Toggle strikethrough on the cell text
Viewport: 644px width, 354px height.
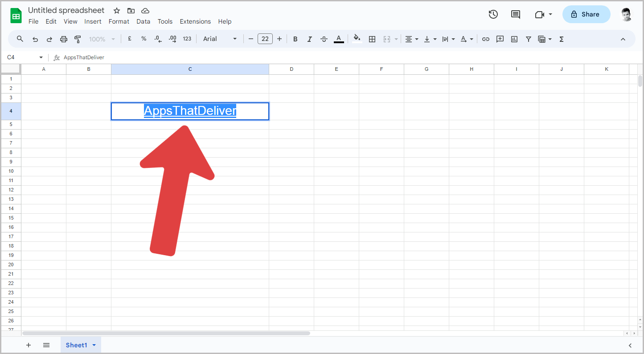[x=324, y=39]
